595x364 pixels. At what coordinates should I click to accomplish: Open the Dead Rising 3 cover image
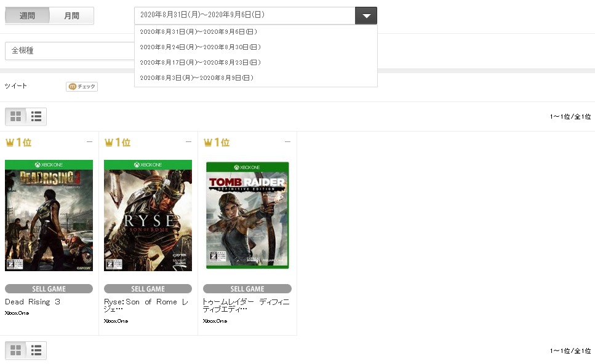[x=49, y=215]
